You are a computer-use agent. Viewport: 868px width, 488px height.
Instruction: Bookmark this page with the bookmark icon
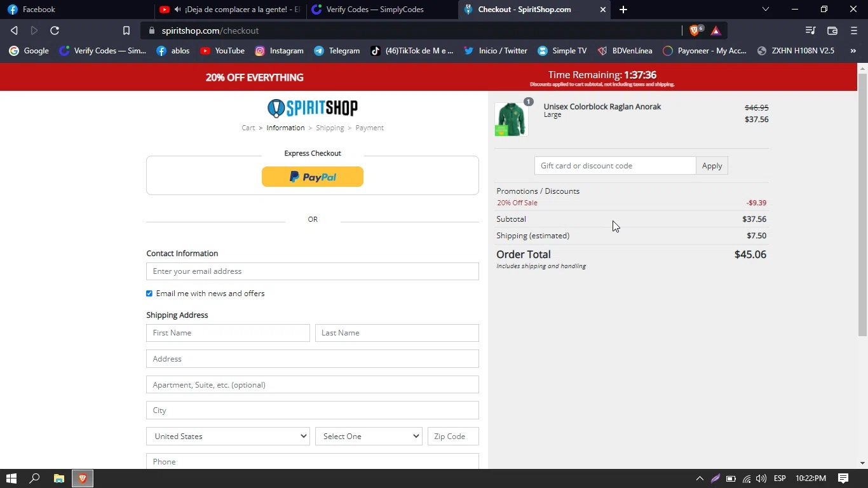(x=126, y=30)
